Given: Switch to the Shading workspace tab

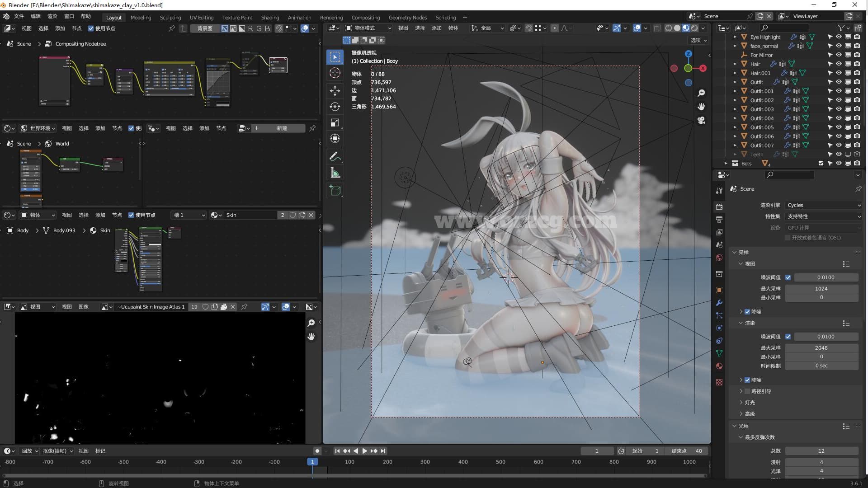Looking at the screenshot, I should point(270,18).
